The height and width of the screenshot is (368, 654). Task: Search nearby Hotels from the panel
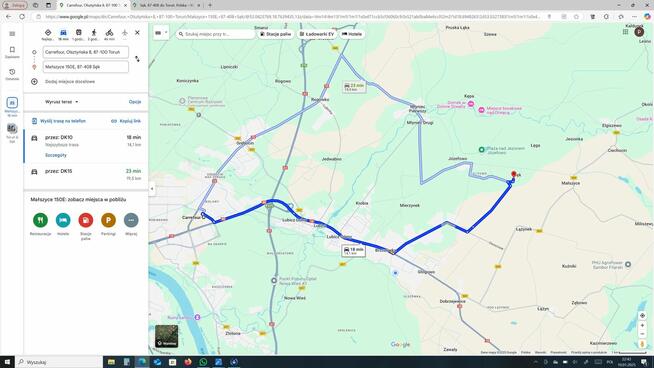pos(63,220)
